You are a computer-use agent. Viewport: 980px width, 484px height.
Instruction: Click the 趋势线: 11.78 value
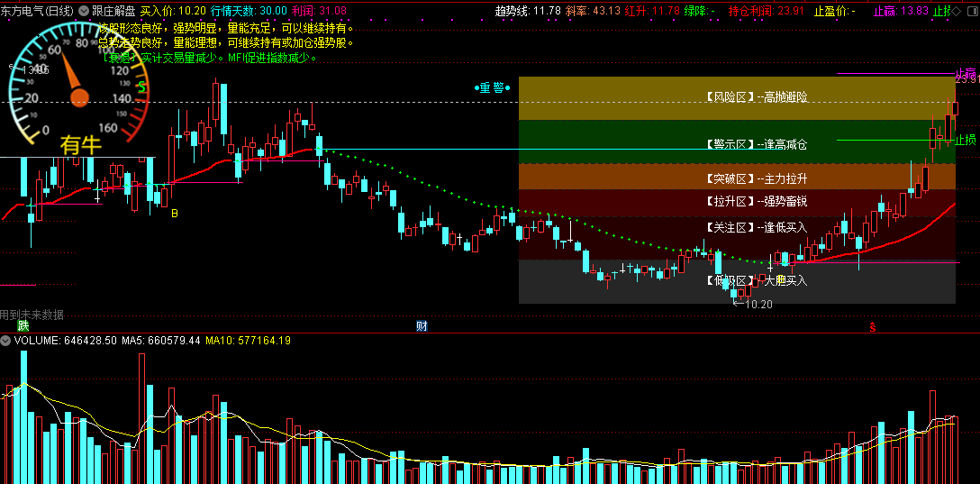tap(528, 11)
